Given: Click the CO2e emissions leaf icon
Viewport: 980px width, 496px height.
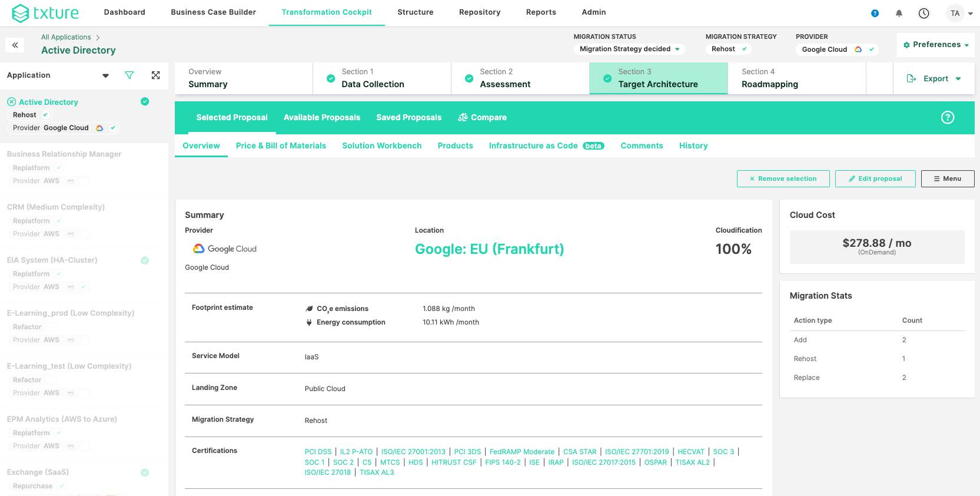Looking at the screenshot, I should [309, 309].
